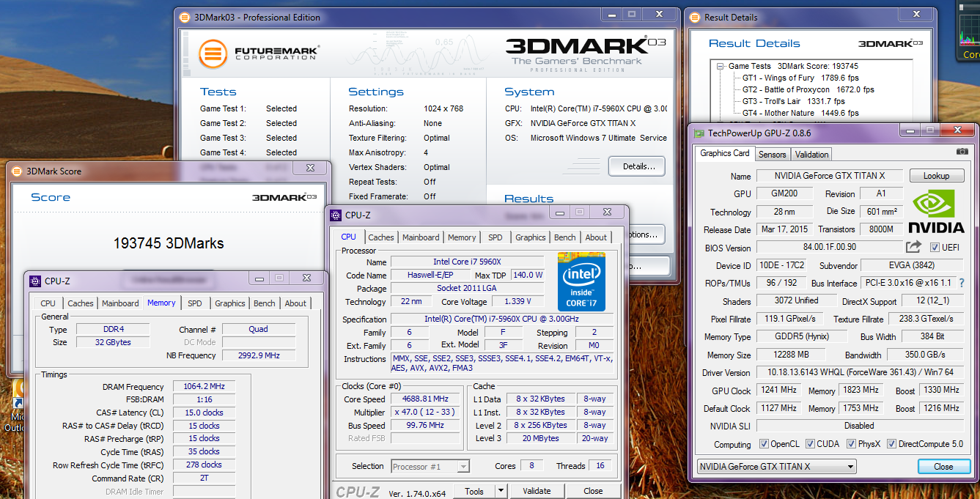Click the BIOS save/share arrow icon in GPU-Z
This screenshot has height=499, width=980.
click(x=913, y=247)
